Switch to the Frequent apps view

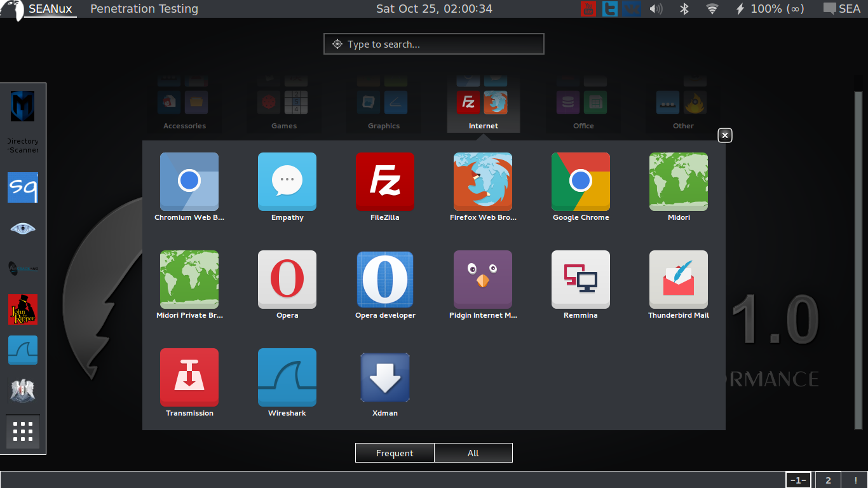coord(395,453)
